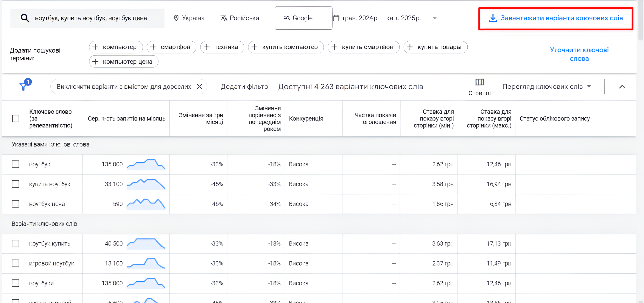Click keyword text игровой ноутбук
This screenshot has height=303, width=644.
pos(51,263)
